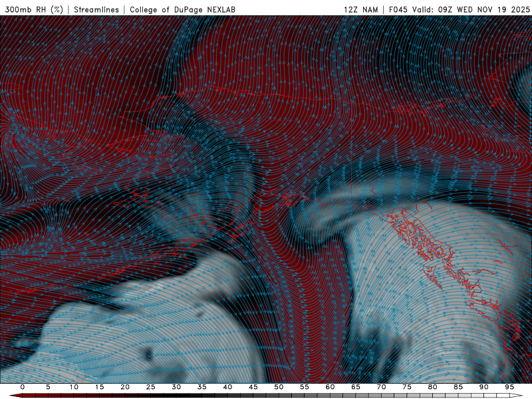Click the light gray colorbar segment between 80 and 85
This screenshot has width=532, height=399.
click(445, 396)
